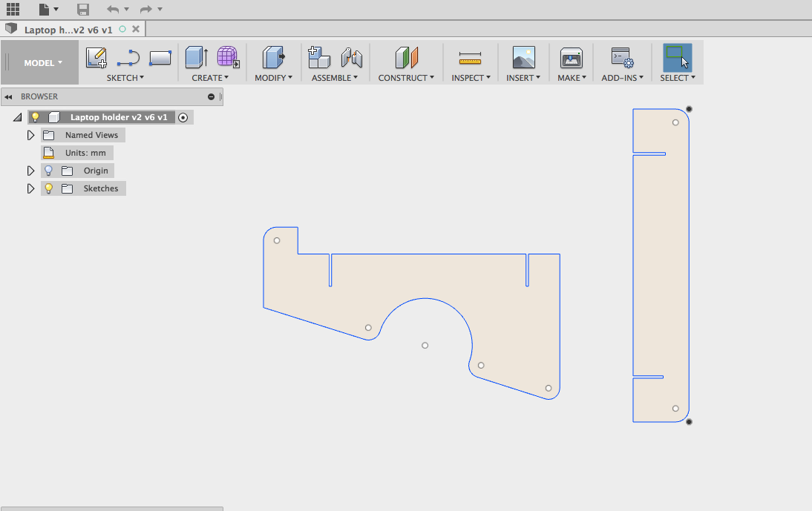The height and width of the screenshot is (511, 812).
Task: Select the Offset Plane construct tool
Action: pos(407,57)
